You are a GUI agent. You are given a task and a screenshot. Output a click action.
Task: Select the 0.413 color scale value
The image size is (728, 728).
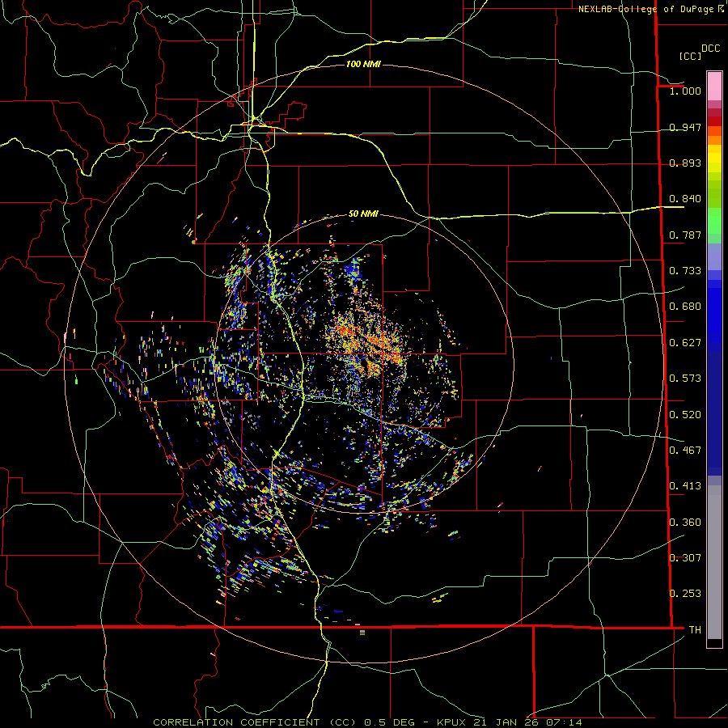click(x=685, y=486)
